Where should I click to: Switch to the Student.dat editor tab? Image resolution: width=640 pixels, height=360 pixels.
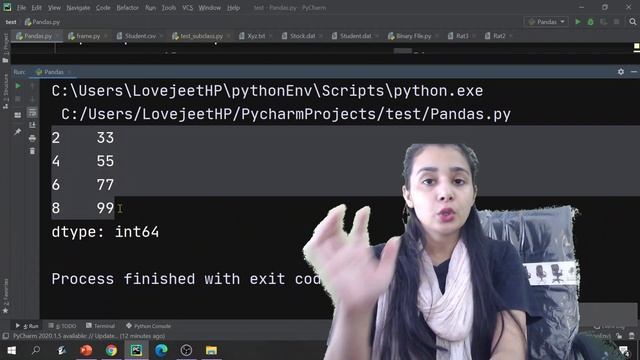click(356, 36)
